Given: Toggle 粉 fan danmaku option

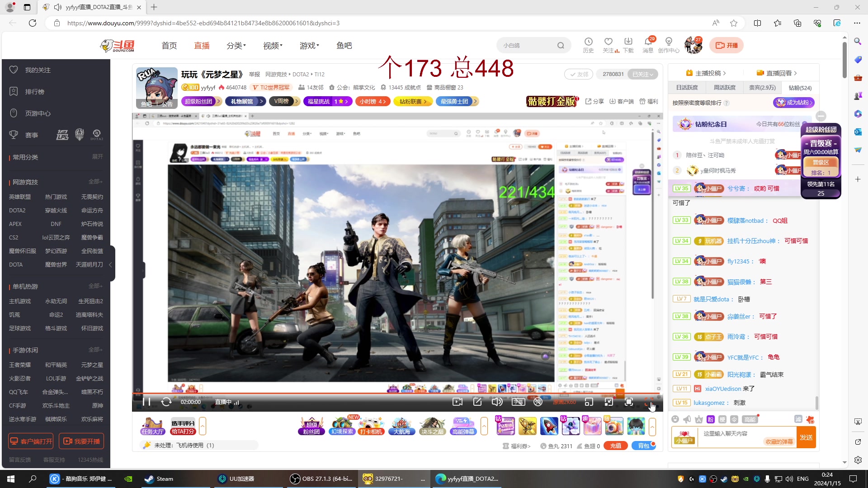Looking at the screenshot, I should [x=710, y=419].
